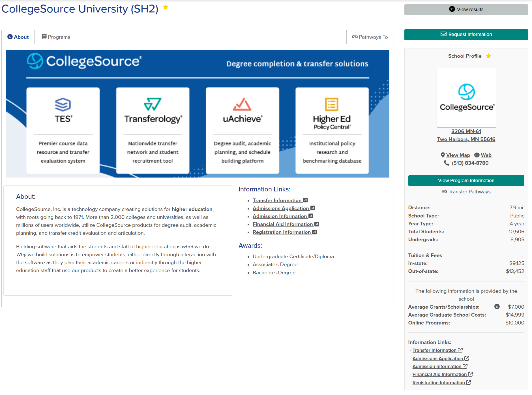Click the Transferology logo icon in banner
Image resolution: width=532 pixels, height=395 pixels.
[153, 104]
